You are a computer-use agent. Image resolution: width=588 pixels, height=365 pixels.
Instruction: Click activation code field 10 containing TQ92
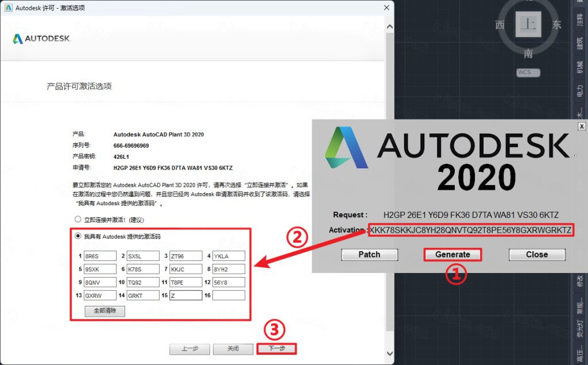[143, 282]
